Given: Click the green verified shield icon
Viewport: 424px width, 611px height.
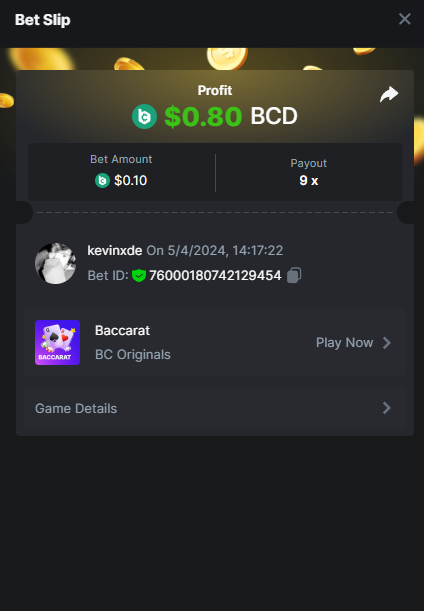Looking at the screenshot, I should [x=139, y=275].
